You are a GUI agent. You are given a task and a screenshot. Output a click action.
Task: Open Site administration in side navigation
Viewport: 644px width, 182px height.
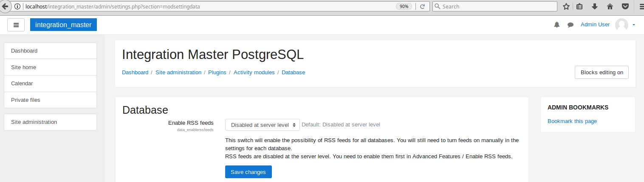click(50, 122)
